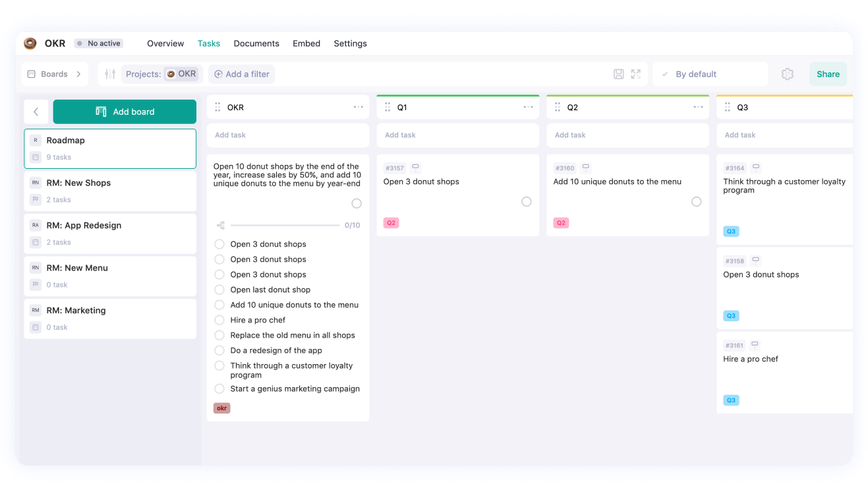Click the red okr tag
Viewport: 868px width, 496px height.
(x=221, y=408)
